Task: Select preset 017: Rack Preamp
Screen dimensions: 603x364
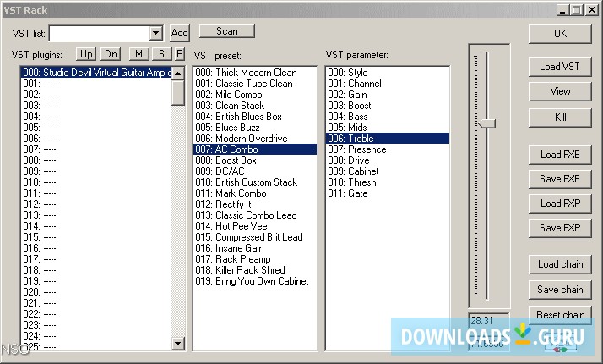Action: click(255, 259)
